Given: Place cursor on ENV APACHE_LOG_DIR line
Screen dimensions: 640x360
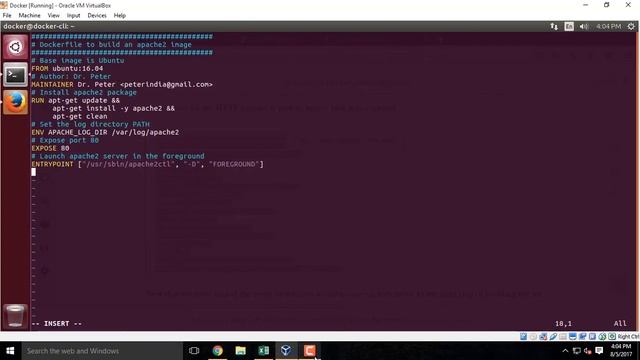Looking at the screenshot, I should [105, 132].
